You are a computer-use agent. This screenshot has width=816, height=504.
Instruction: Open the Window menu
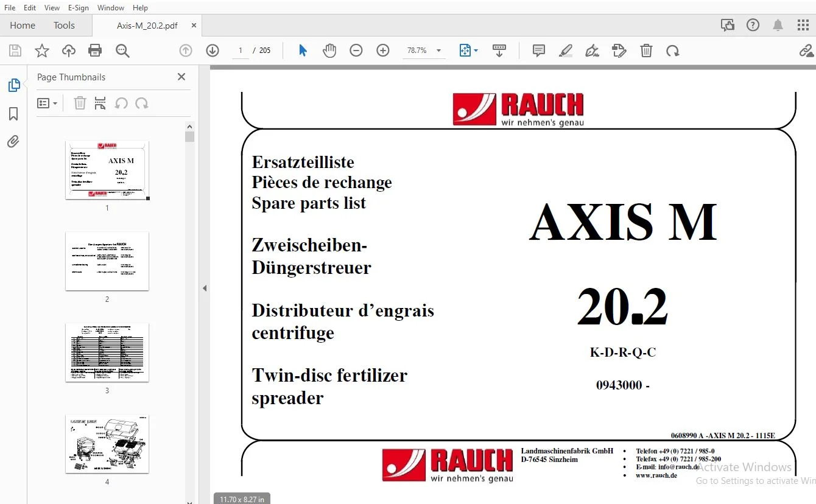[x=111, y=7]
